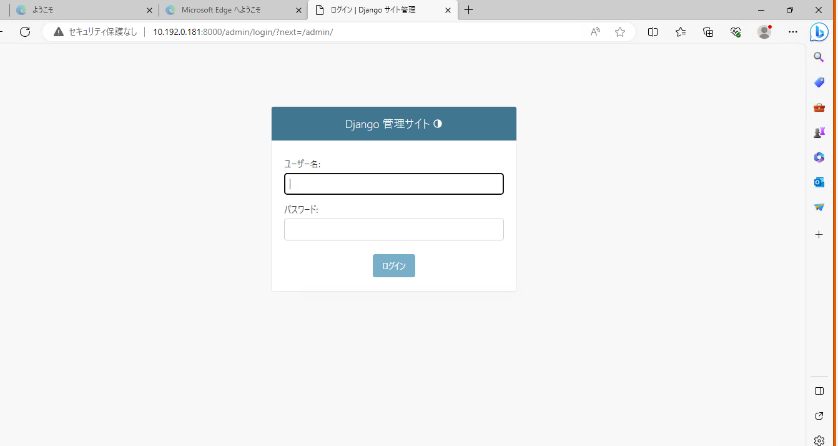838x446 pixels.
Task: Click the security warning triangle icon
Action: (59, 32)
